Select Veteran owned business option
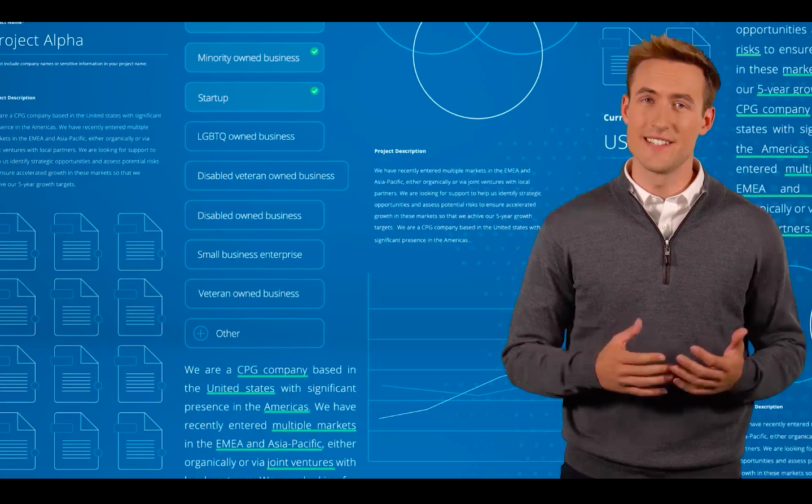The width and height of the screenshot is (812, 504). click(254, 294)
